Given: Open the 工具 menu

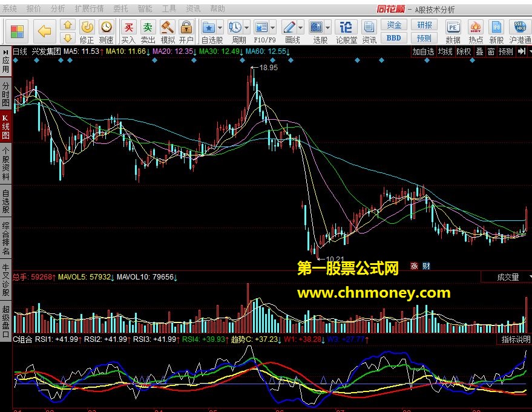Looking at the screenshot, I should pos(169,8).
